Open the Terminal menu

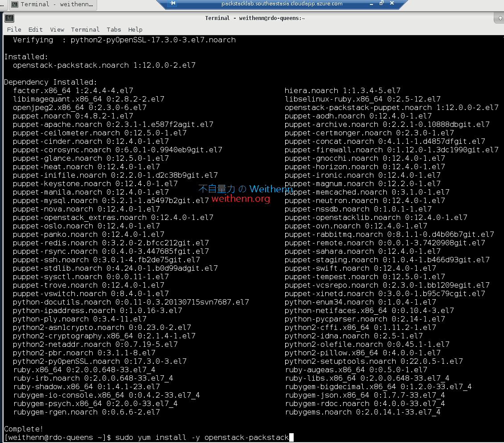pos(85,29)
